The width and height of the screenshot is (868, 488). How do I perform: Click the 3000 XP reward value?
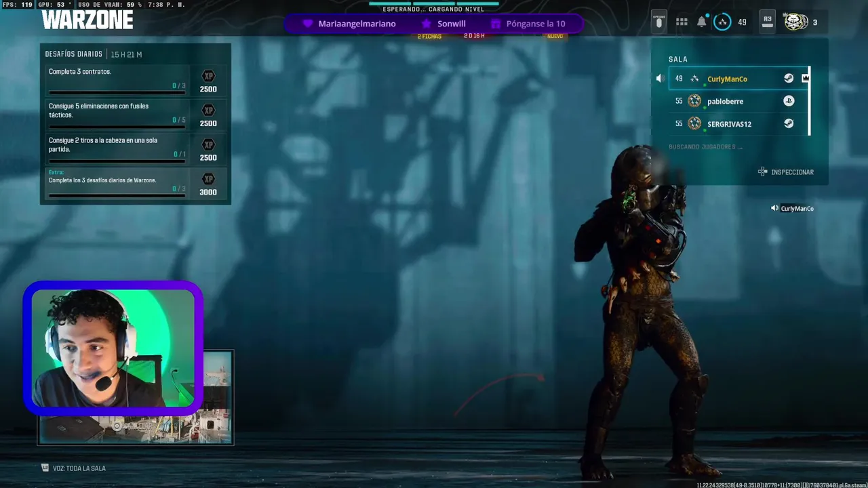coord(208,192)
